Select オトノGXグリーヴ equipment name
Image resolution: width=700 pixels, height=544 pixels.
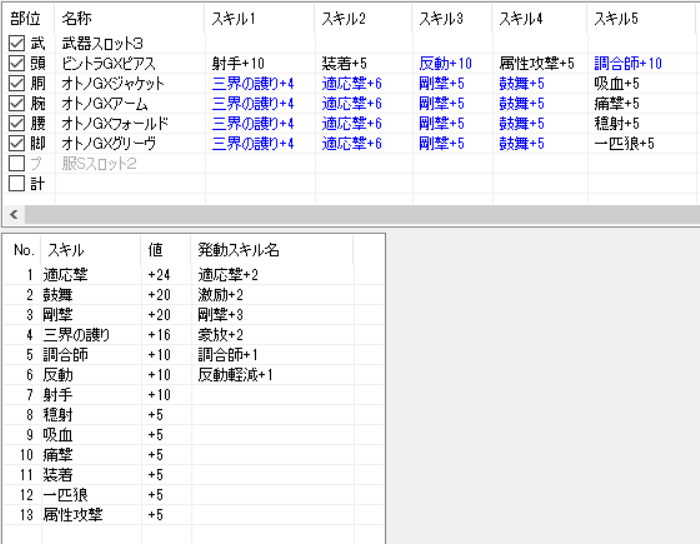point(109,144)
